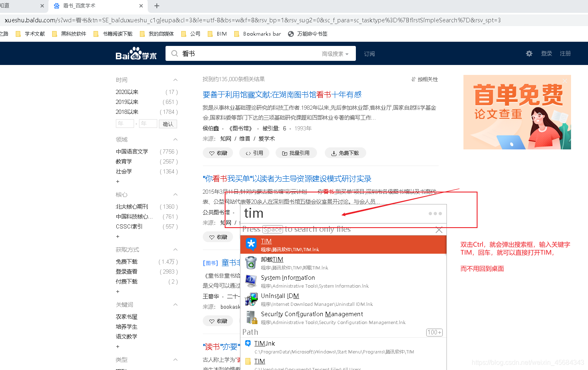Open result 要善于利用馆藏文献 title link
Screen dimensions: 588x370
(282, 95)
